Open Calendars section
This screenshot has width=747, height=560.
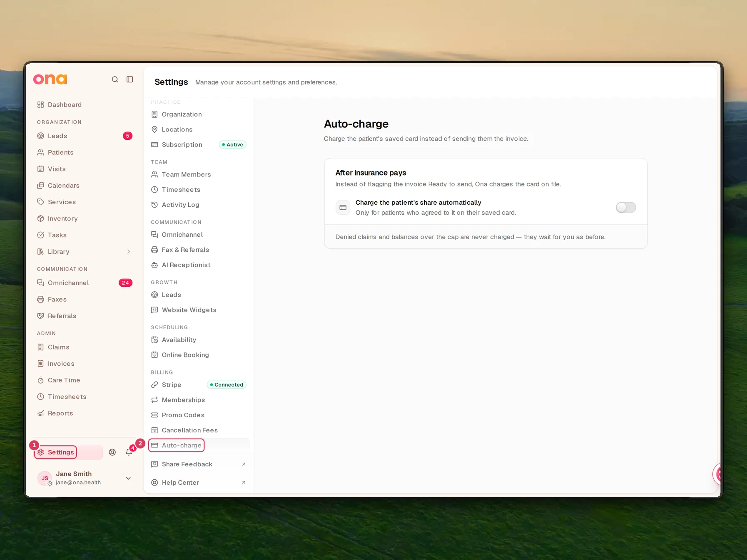[85, 186]
